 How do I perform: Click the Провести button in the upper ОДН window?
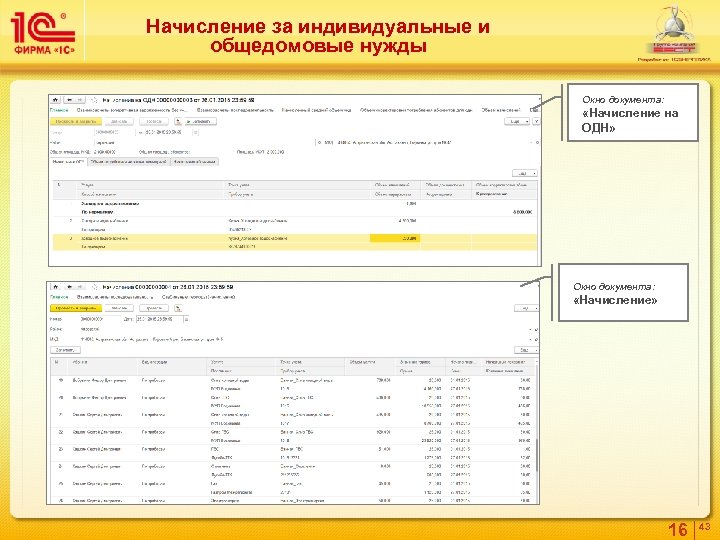pos(153,121)
